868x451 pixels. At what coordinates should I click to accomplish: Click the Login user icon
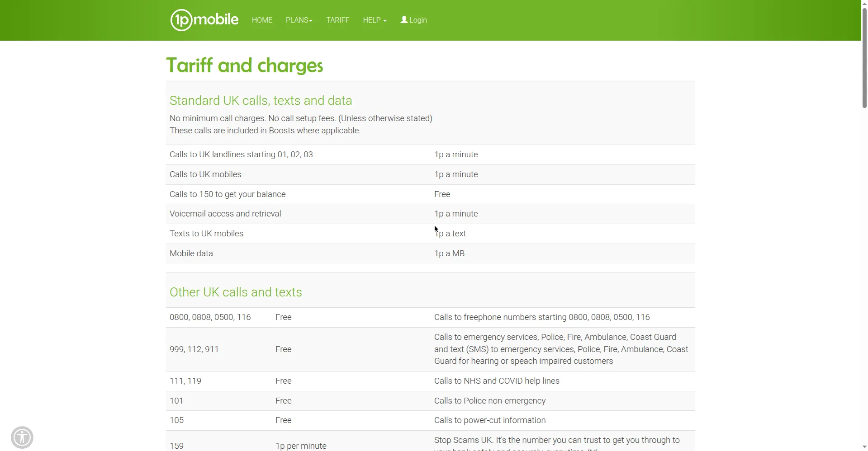pos(404,20)
